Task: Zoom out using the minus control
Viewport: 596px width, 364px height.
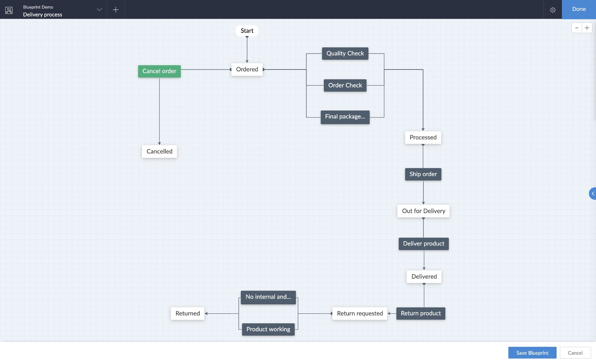Action: [x=577, y=28]
